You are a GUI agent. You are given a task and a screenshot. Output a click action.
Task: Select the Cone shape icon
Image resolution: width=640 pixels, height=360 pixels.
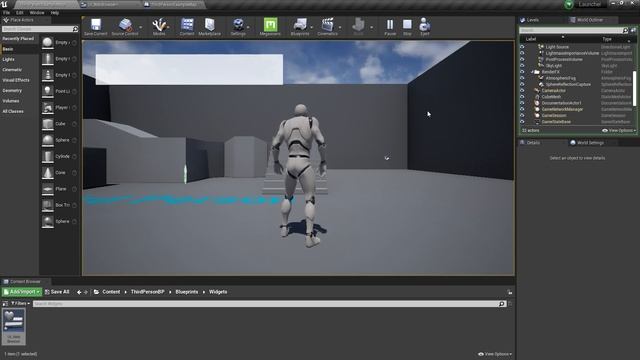point(48,173)
